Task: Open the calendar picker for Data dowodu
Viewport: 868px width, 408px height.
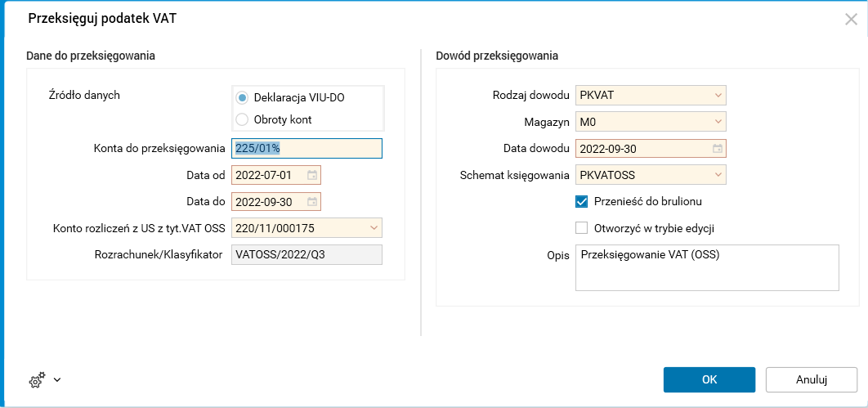Action: tap(718, 149)
